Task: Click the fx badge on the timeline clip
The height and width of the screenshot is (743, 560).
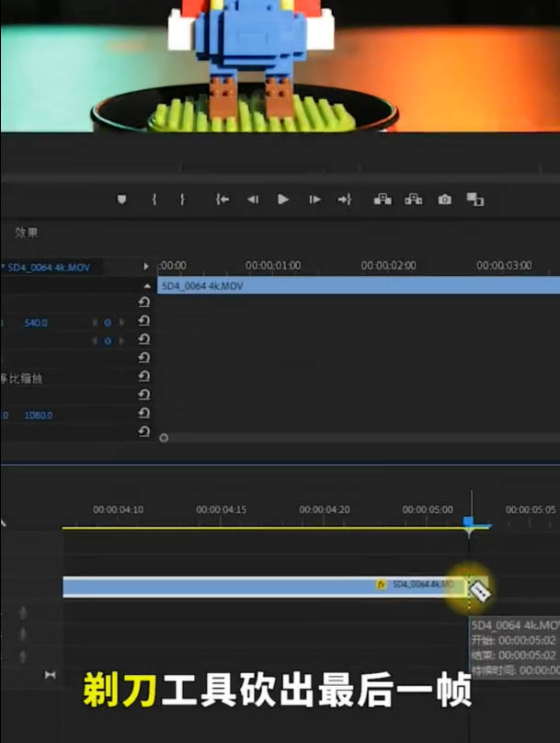Action: pyautogui.click(x=381, y=585)
